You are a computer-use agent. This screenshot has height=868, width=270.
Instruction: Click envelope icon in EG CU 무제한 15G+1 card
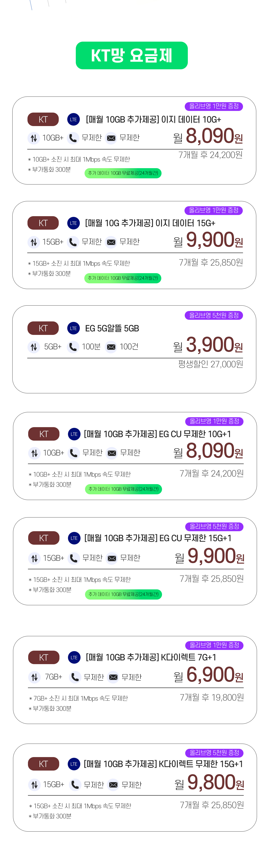[112, 558]
